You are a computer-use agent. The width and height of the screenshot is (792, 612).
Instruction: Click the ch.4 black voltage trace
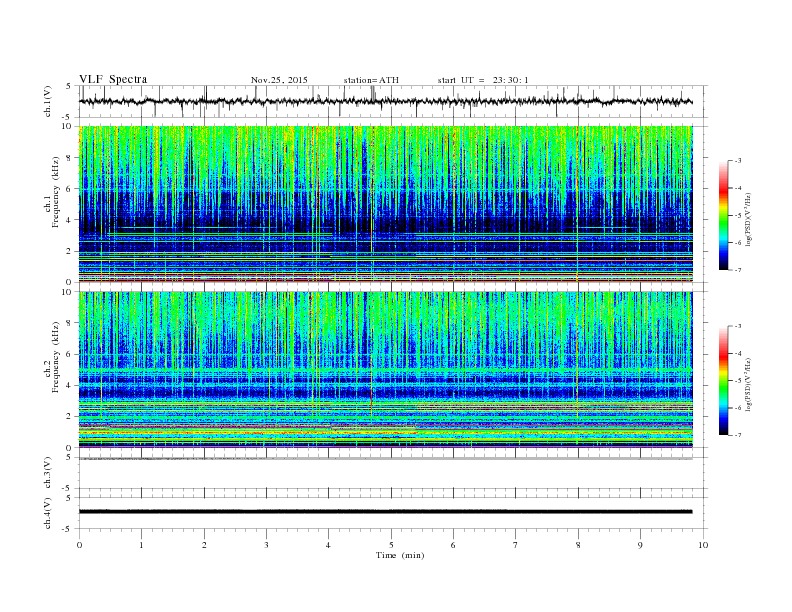(x=385, y=512)
